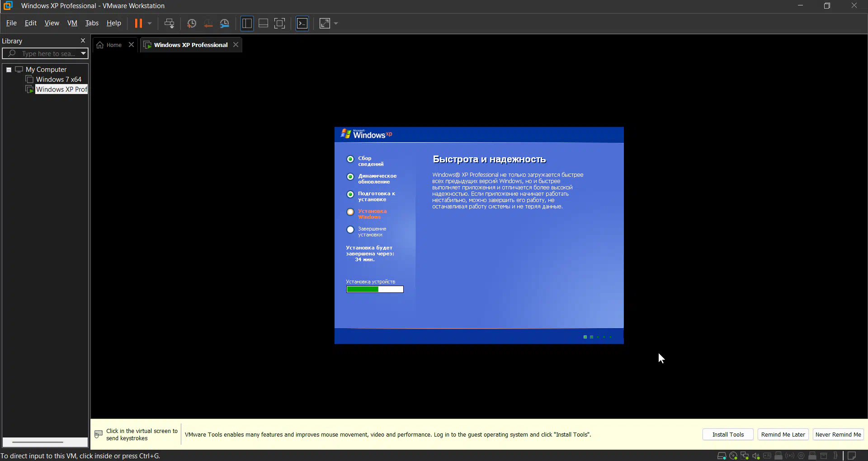Click Never Remind Me button
The width and height of the screenshot is (868, 461).
click(838, 434)
